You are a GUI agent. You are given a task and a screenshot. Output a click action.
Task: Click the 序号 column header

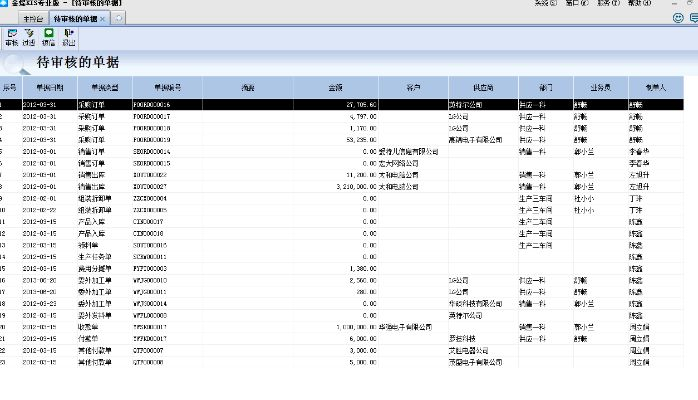tap(10, 88)
